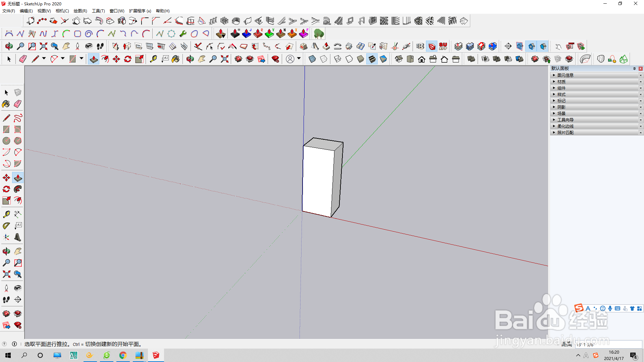Expand the 材质 panel

point(561,82)
